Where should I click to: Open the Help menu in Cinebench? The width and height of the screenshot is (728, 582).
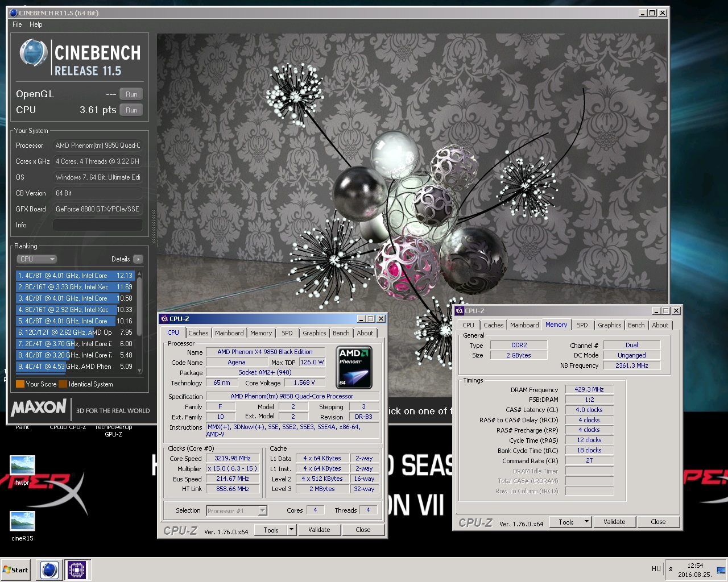coord(36,24)
